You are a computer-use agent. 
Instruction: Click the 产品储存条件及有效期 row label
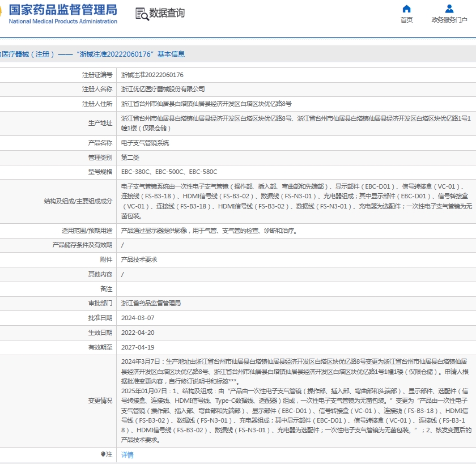(82, 245)
